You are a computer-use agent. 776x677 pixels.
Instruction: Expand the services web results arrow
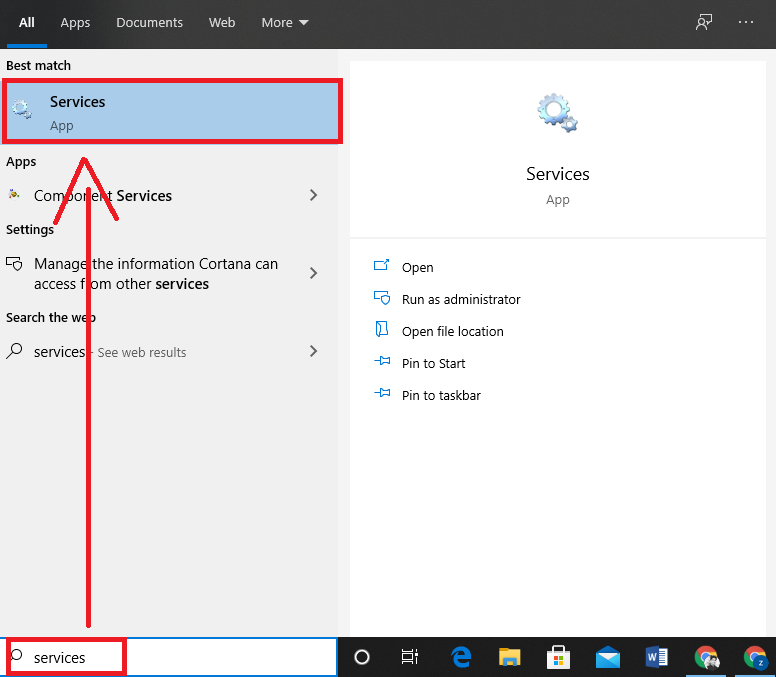tap(313, 351)
